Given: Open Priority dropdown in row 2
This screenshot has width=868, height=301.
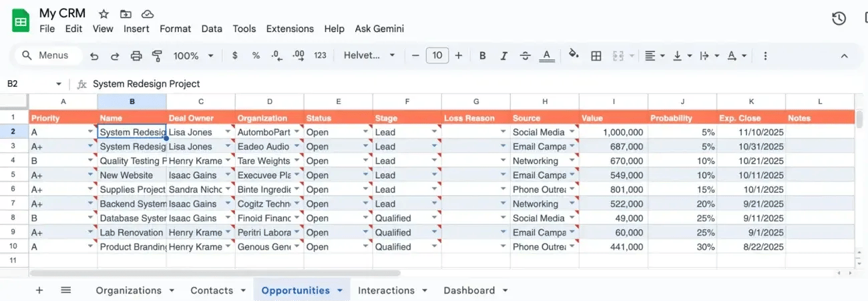Looking at the screenshot, I should coord(91,133).
